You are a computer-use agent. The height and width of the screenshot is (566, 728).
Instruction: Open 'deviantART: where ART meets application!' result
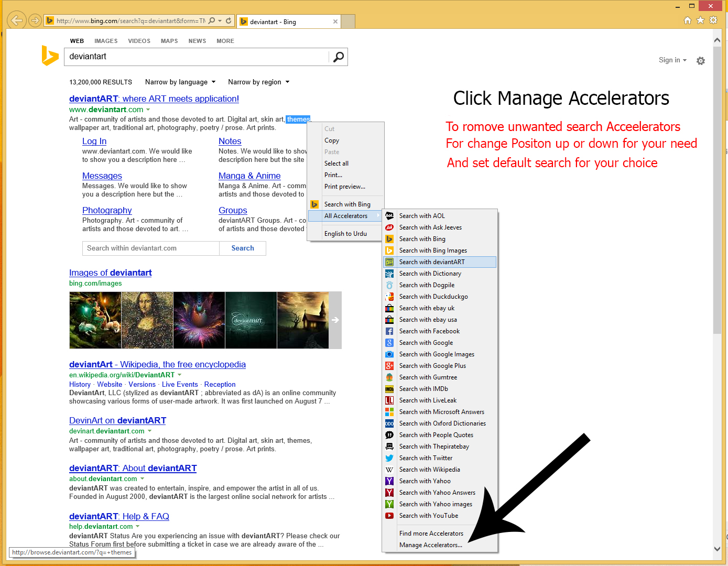click(x=154, y=99)
